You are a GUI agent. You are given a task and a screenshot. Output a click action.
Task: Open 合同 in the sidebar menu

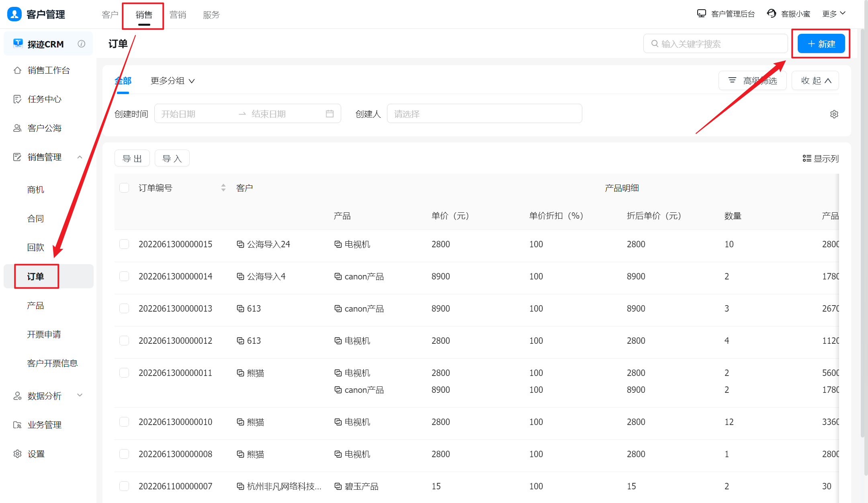click(35, 218)
